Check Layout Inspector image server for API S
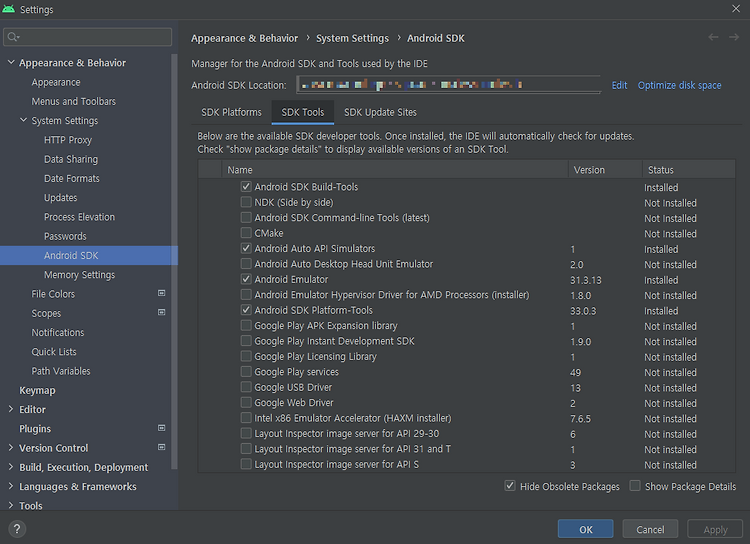750x544 pixels. click(246, 464)
